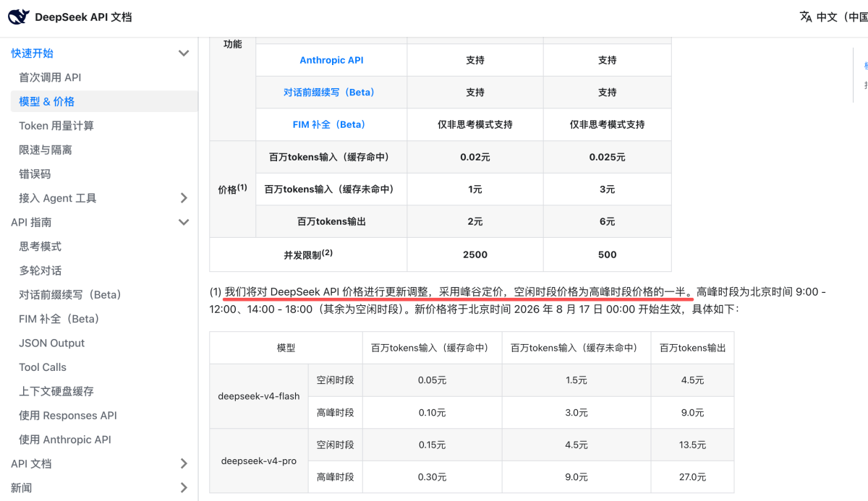Click the 2500 concurrency limit cell
The image size is (868, 501).
[x=475, y=254]
